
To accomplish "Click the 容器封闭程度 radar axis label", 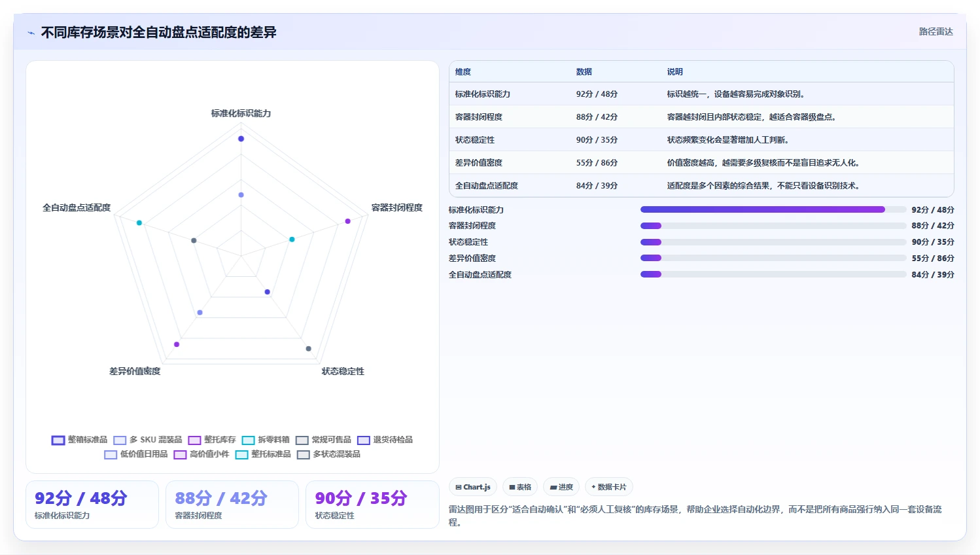I will click(x=397, y=207).
